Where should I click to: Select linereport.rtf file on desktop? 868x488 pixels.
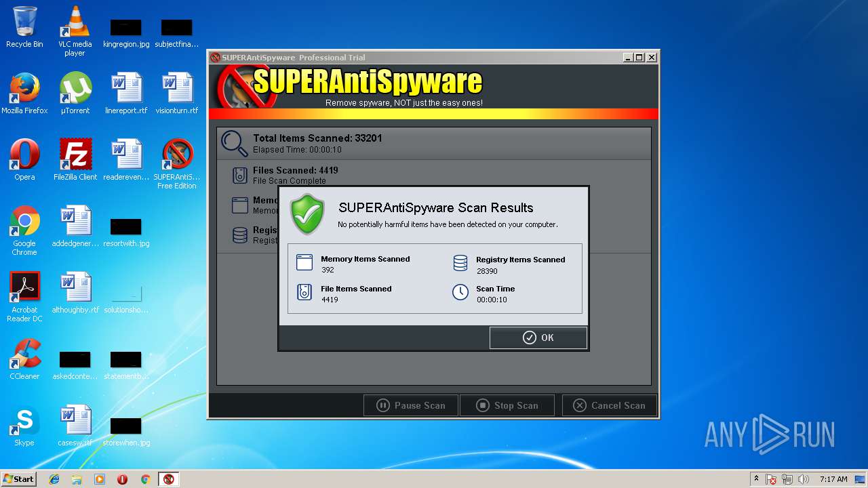[x=126, y=94]
